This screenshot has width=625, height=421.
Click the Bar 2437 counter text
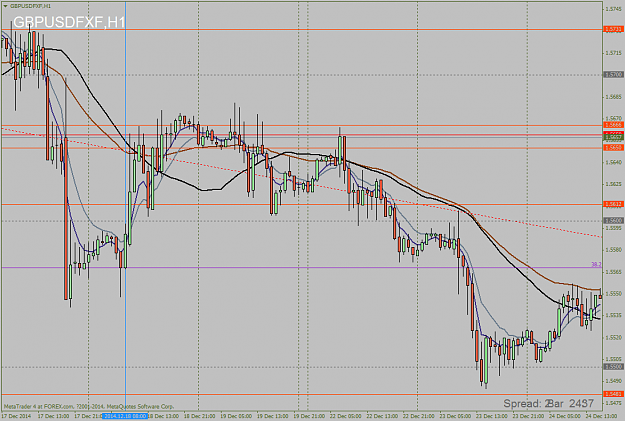tap(572, 403)
